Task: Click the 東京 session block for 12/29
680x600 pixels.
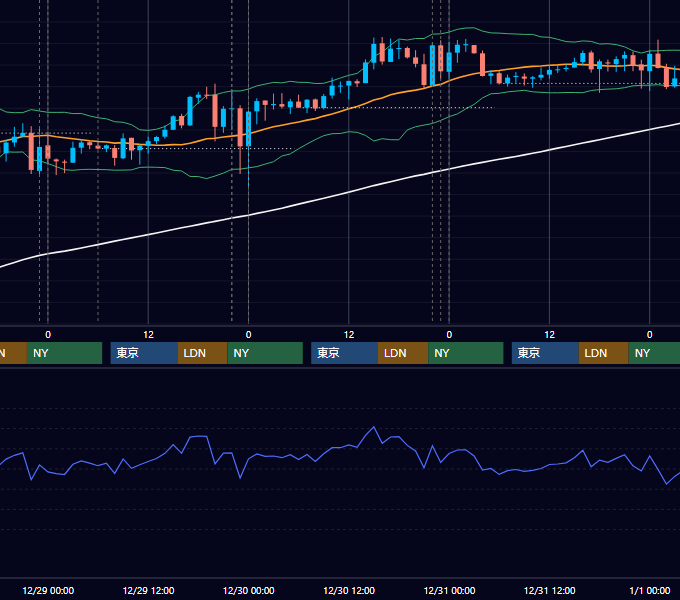Action: (x=144, y=353)
